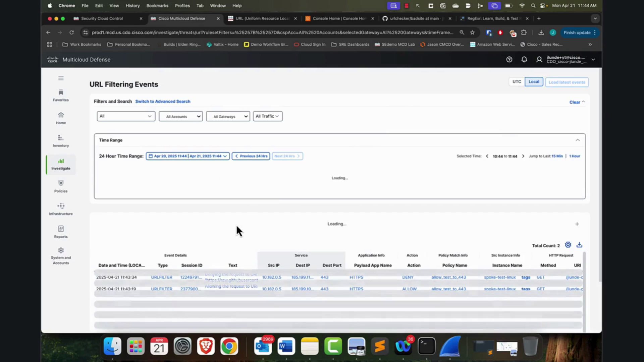Image resolution: width=644 pixels, height=362 pixels.
Task: Jump to last 15 Min
Action: pyautogui.click(x=557, y=156)
